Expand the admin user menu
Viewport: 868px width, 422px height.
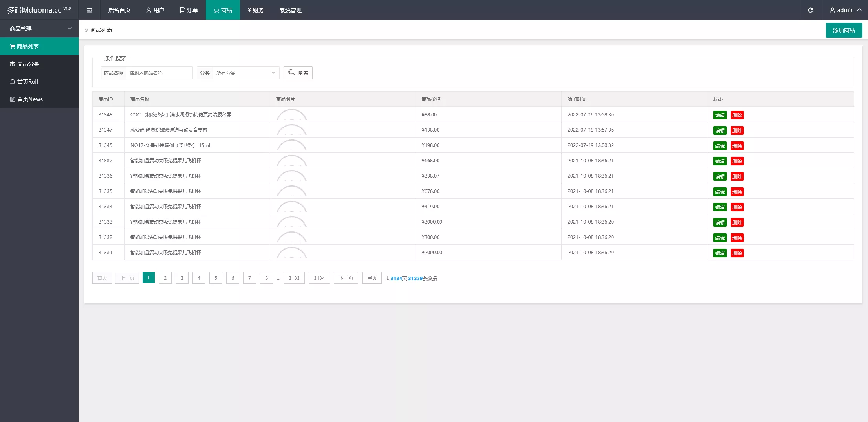pyautogui.click(x=845, y=10)
